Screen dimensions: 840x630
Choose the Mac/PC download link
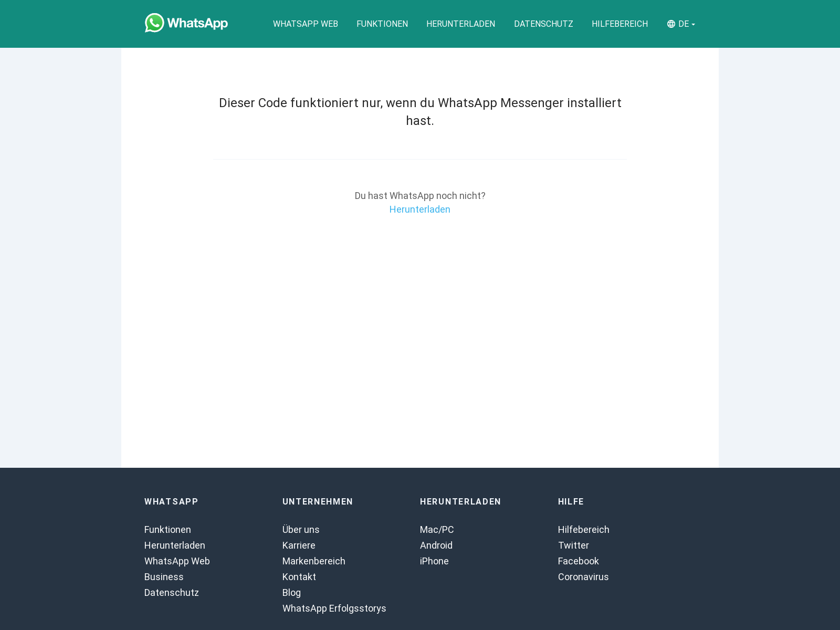pyautogui.click(x=437, y=530)
